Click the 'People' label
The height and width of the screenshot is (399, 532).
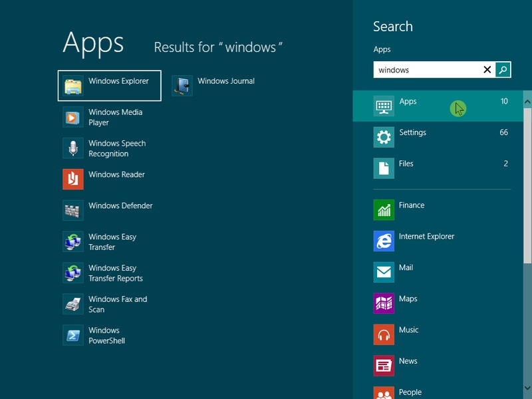(410, 392)
